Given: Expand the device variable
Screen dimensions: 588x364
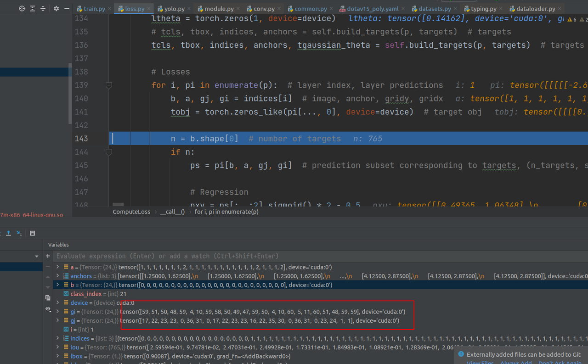Looking at the screenshot, I should click(57, 303).
